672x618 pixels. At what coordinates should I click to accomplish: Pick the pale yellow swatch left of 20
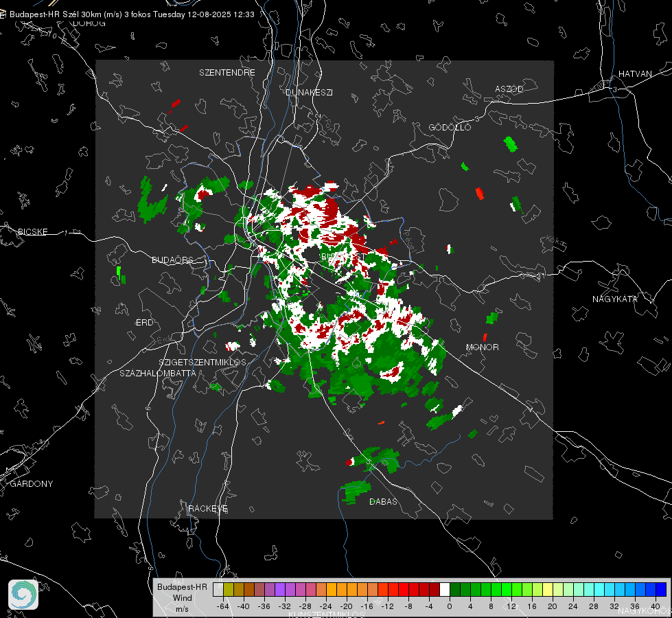(548, 589)
